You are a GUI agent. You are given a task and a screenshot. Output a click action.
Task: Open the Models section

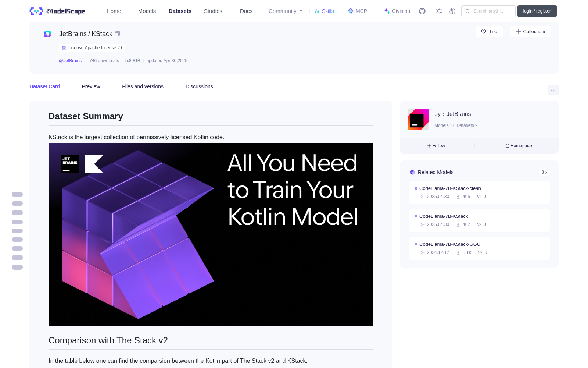[x=147, y=11]
